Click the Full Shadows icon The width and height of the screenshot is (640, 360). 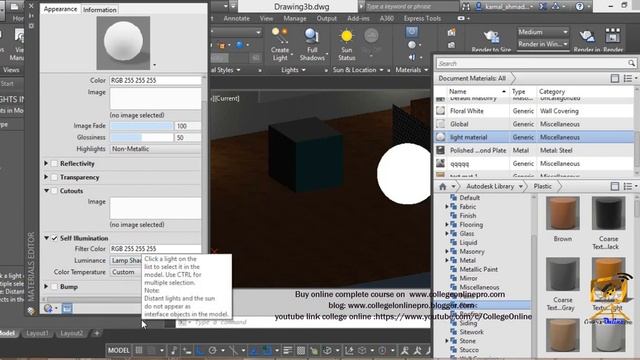coord(311,36)
